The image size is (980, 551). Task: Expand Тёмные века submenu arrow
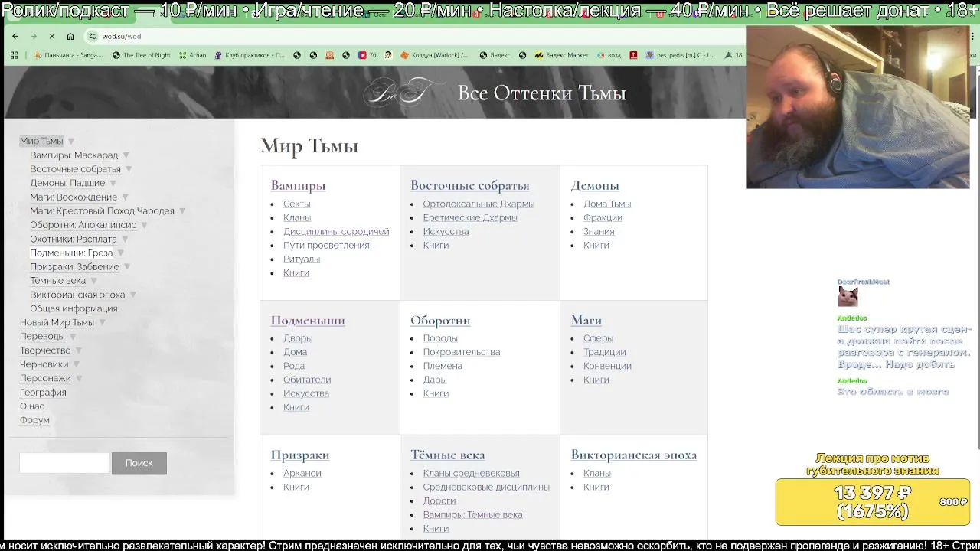[93, 281]
